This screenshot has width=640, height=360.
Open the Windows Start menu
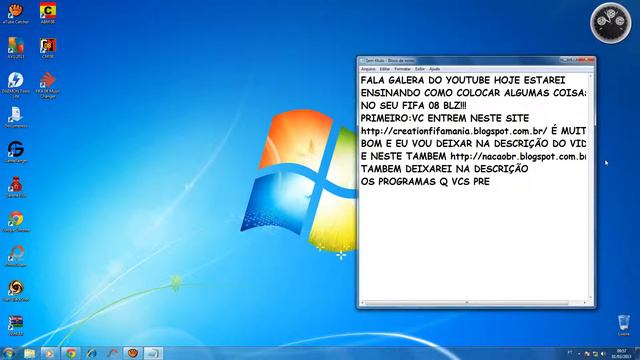tap(8, 353)
